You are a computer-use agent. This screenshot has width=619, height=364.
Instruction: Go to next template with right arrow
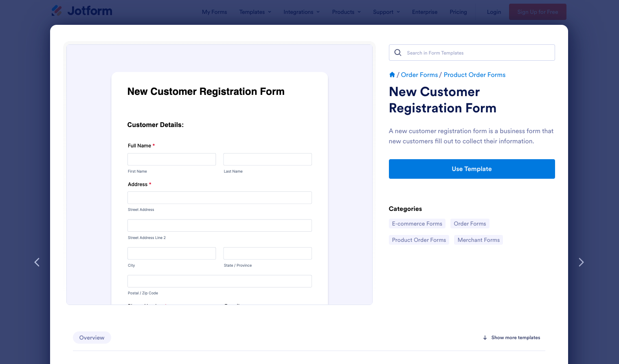tap(581, 262)
